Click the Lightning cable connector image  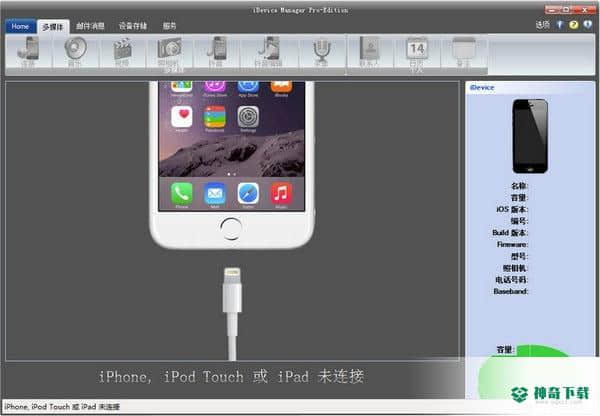232,314
